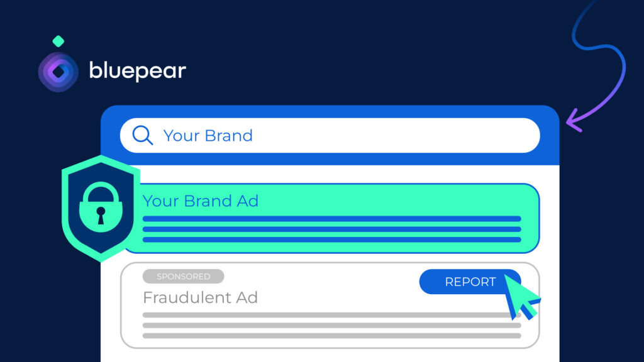Open the bluepear wordmark text
Image resolution: width=644 pixels, height=362 pixels.
click(137, 71)
